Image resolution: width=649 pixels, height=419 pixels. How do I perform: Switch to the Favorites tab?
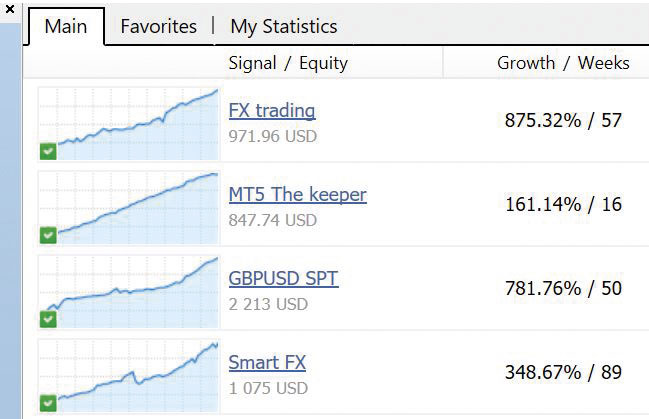click(x=158, y=26)
